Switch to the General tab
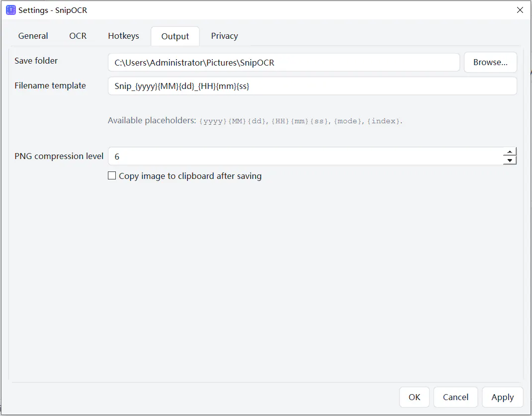This screenshot has height=416, width=532. 33,36
